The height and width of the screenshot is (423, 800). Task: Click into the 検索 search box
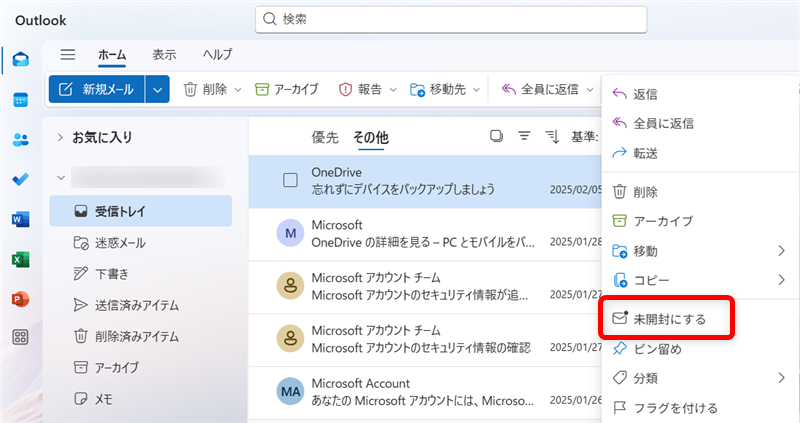(x=451, y=19)
